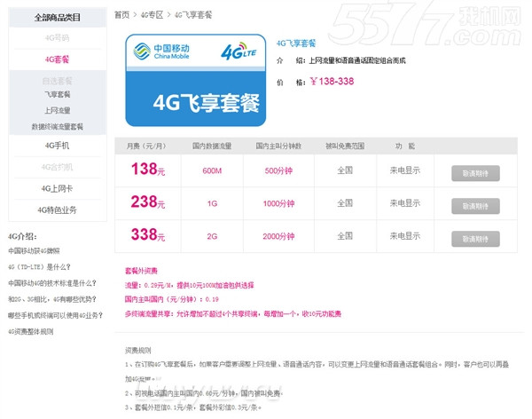Click 月费（元/月）column header

tap(146, 146)
